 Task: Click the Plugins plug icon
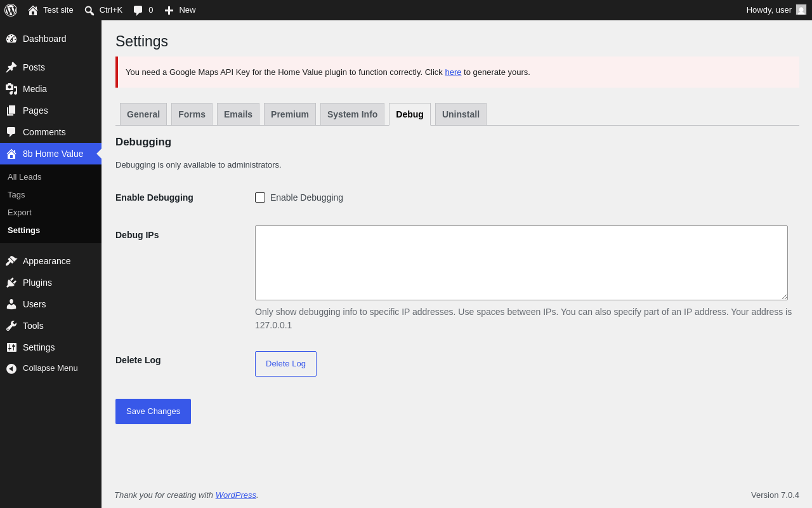pos(11,283)
